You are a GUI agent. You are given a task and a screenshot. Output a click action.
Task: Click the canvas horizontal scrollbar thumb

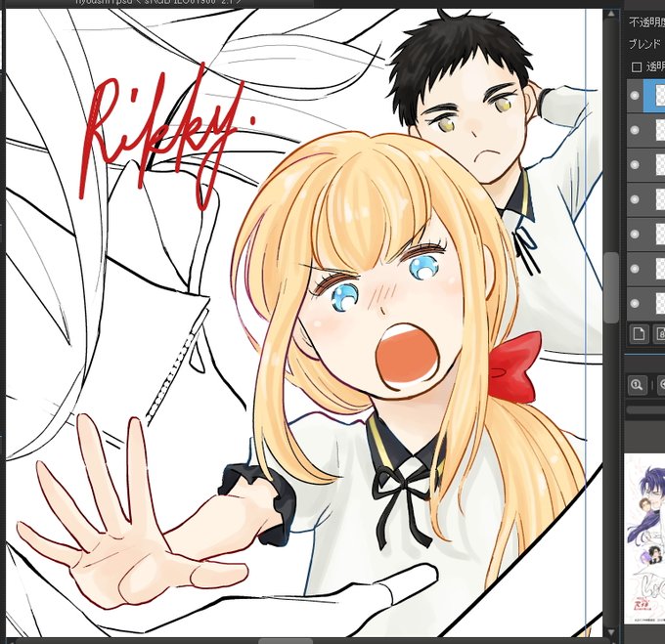(286, 641)
